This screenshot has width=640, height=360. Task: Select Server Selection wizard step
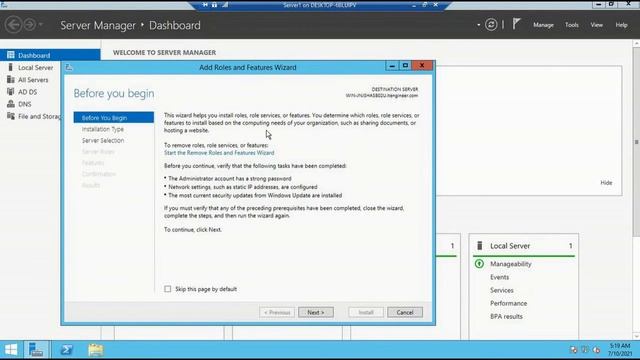click(x=103, y=140)
